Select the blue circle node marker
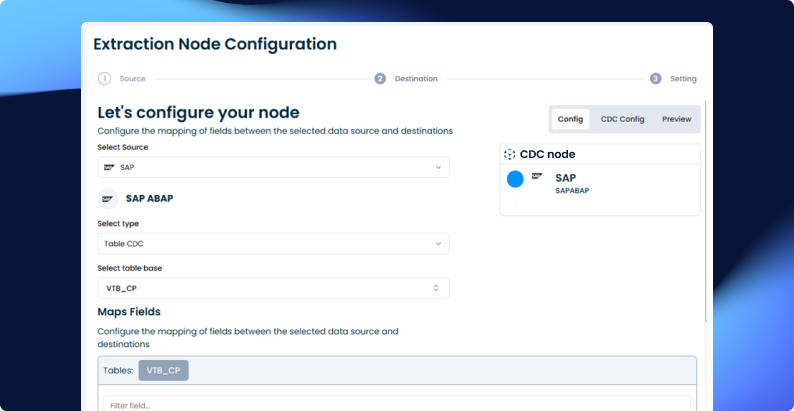This screenshot has height=411, width=794. click(x=515, y=179)
